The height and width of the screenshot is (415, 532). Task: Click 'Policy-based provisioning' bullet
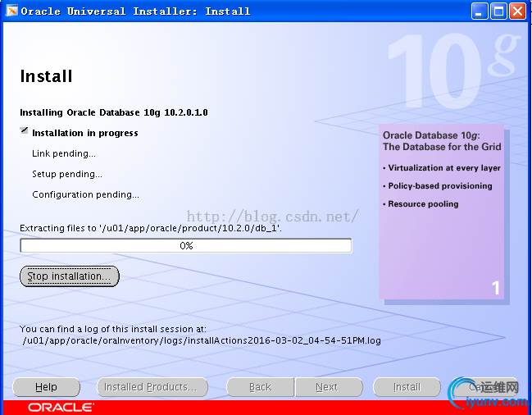click(438, 186)
